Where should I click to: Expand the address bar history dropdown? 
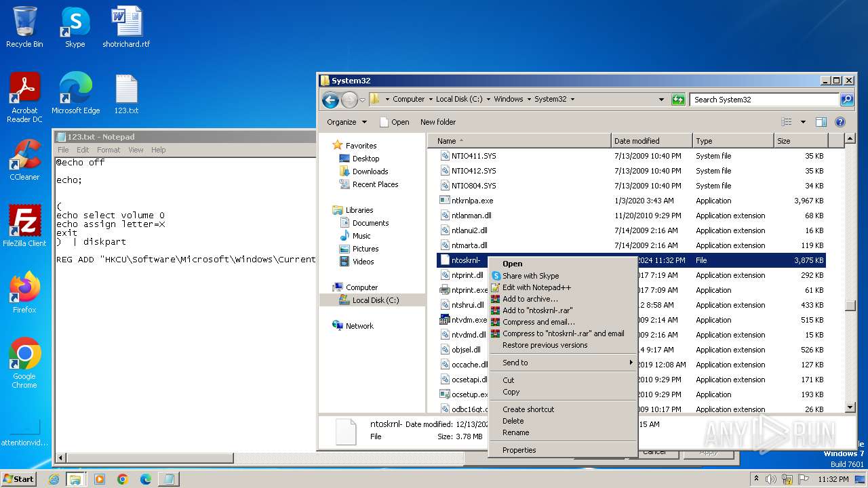click(662, 100)
